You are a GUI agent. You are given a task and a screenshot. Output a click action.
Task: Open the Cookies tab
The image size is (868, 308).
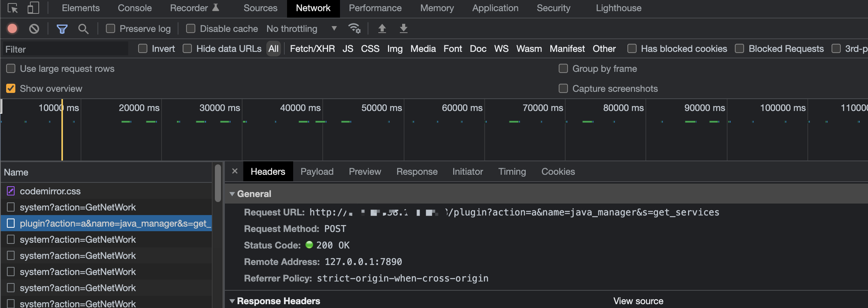pos(558,172)
